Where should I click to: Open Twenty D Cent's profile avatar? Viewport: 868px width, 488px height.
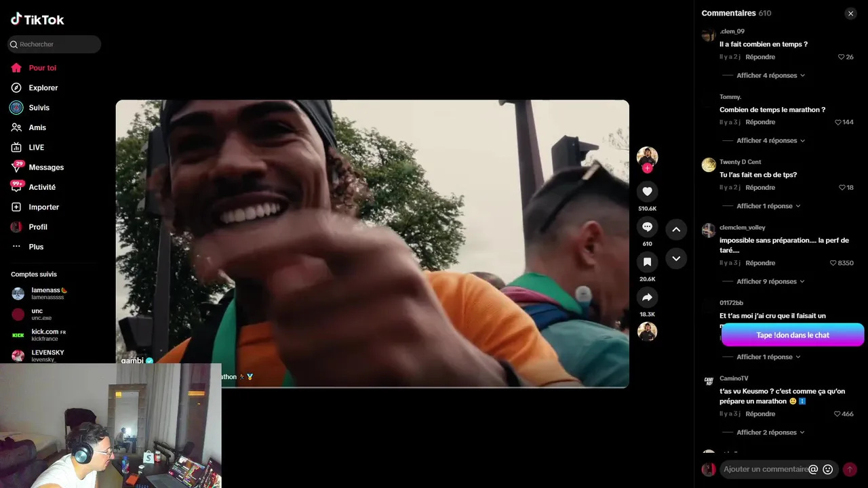point(709,165)
